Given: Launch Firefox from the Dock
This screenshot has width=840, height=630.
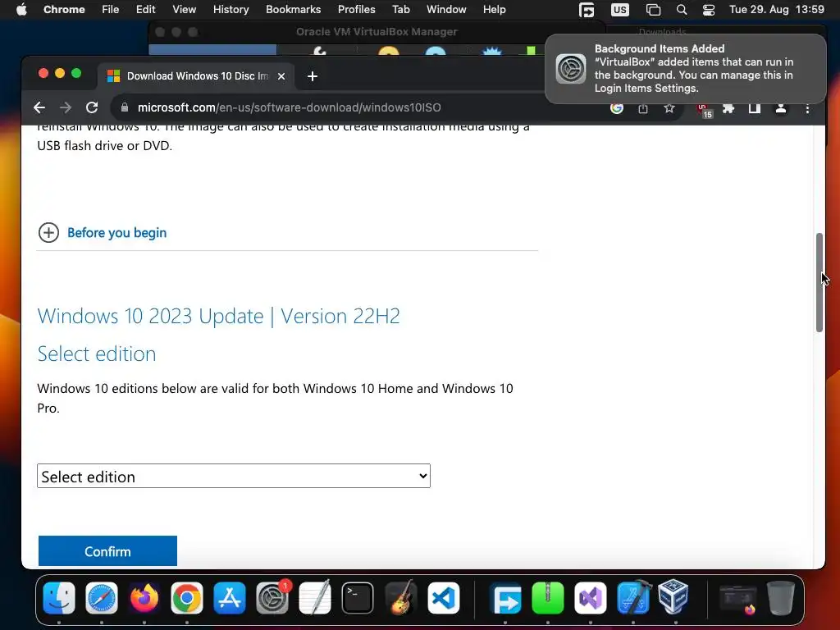Looking at the screenshot, I should point(144,598).
